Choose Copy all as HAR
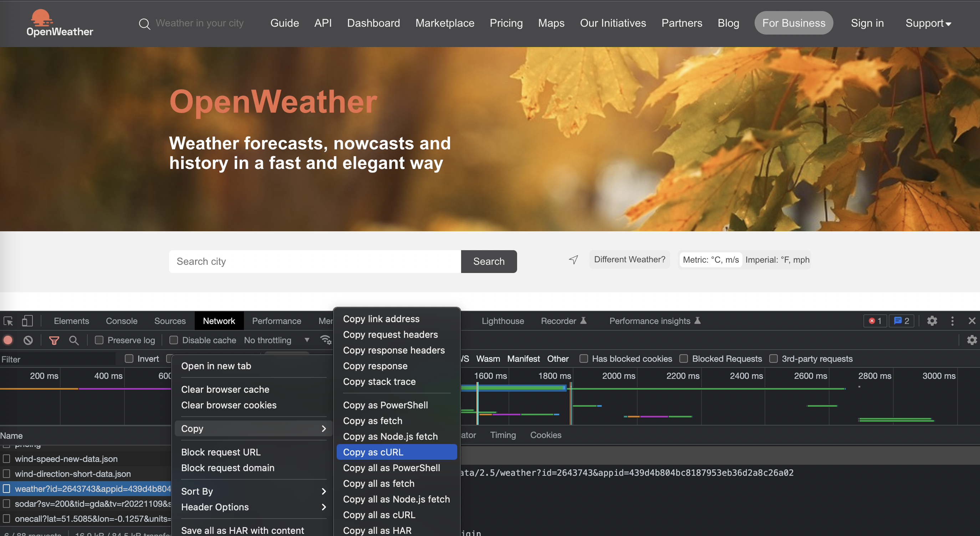980x536 pixels. tap(397, 530)
